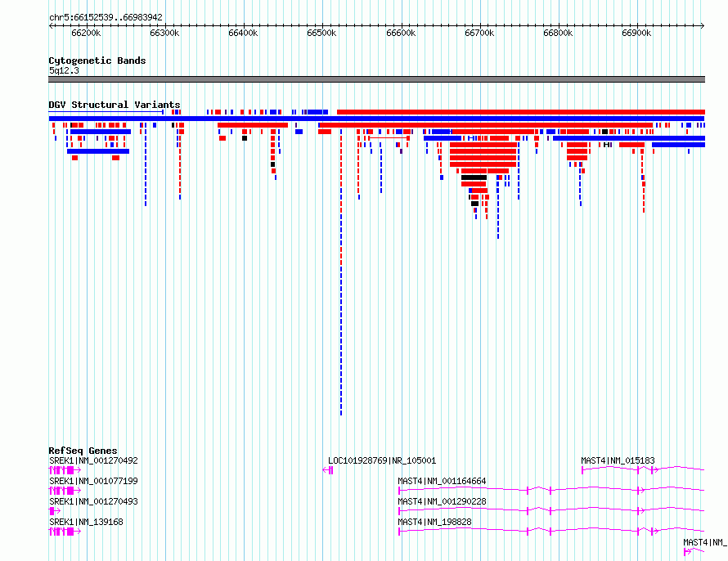Pick the 66700k ruler label
Screen dimensions: 728x561
pos(479,34)
